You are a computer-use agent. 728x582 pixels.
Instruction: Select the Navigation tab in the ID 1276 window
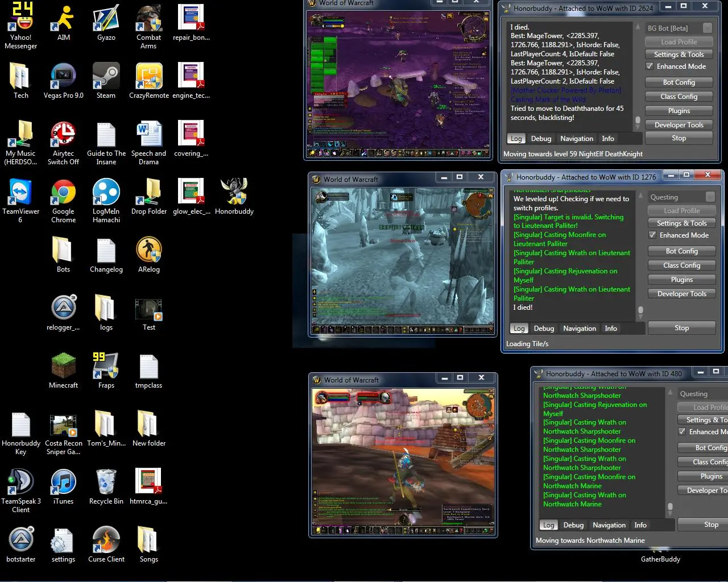580,329
